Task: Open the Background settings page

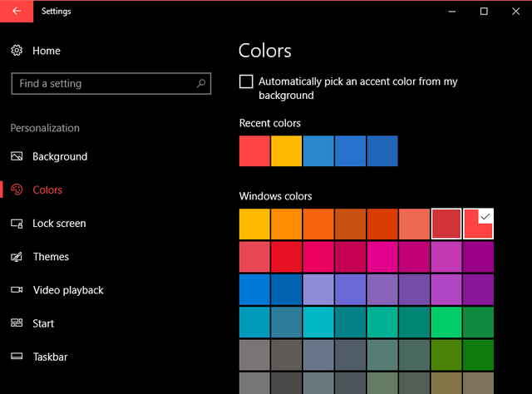Action: point(60,156)
